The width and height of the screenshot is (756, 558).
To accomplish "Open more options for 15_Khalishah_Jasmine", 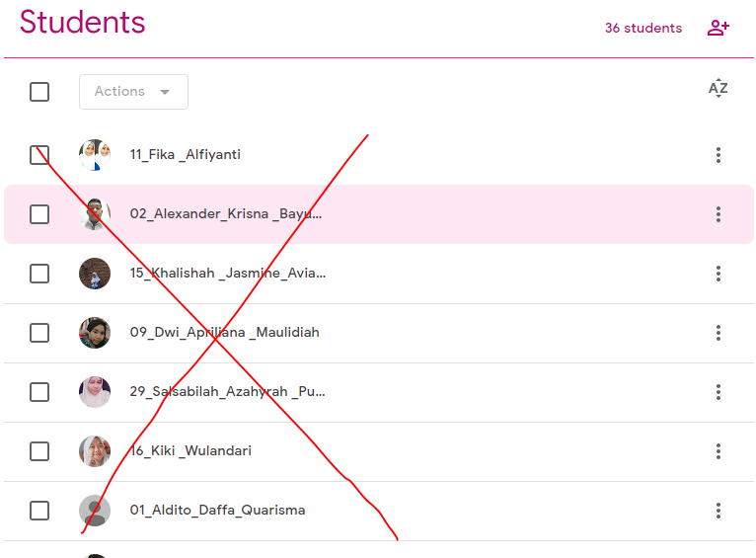I will (718, 274).
